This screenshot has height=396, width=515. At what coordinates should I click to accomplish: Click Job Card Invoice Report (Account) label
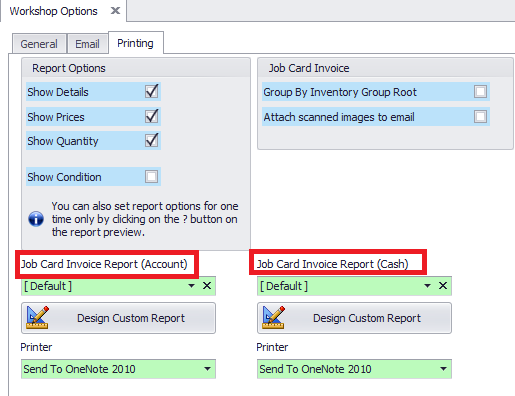tap(104, 264)
